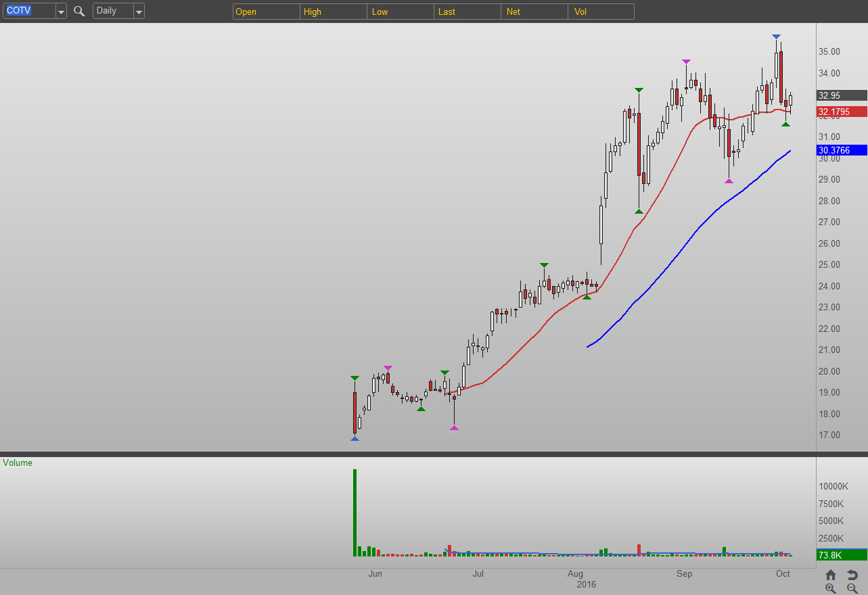This screenshot has height=595, width=868.
Task: Click the Vol quote field
Action: 601,11
